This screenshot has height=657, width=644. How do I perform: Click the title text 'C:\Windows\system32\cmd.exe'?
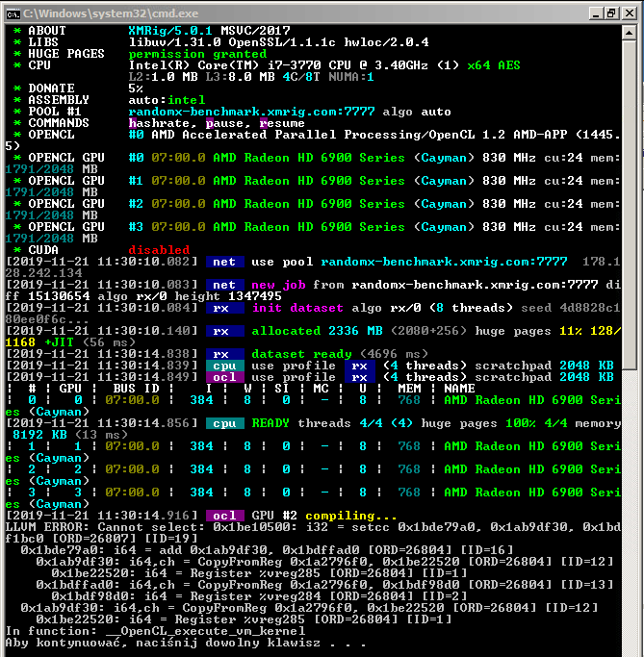[x=111, y=13]
